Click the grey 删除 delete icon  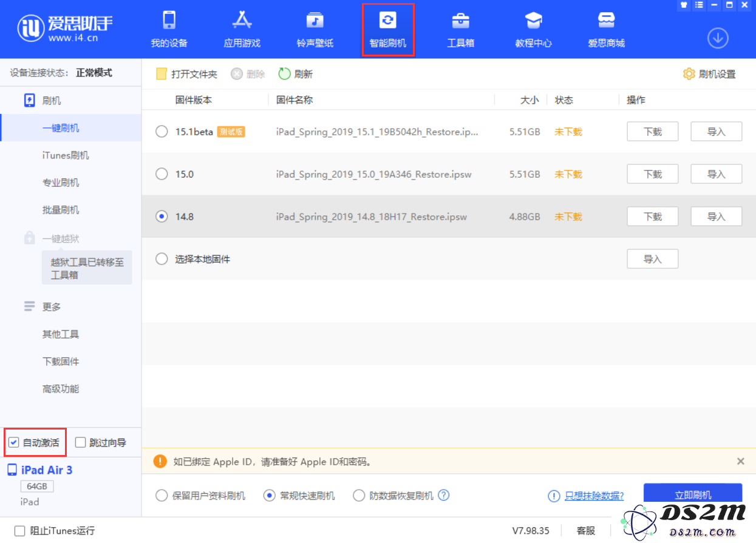click(x=237, y=74)
